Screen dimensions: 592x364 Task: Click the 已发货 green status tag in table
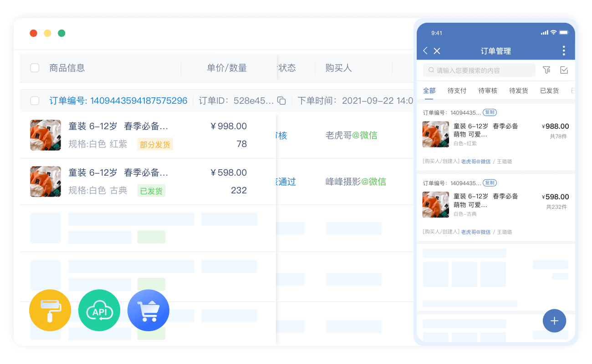tap(151, 191)
